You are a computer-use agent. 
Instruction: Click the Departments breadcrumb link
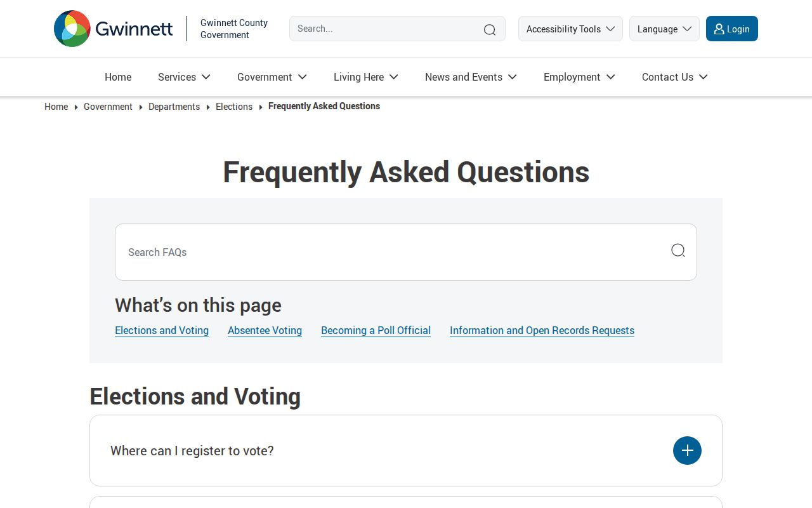(x=174, y=107)
